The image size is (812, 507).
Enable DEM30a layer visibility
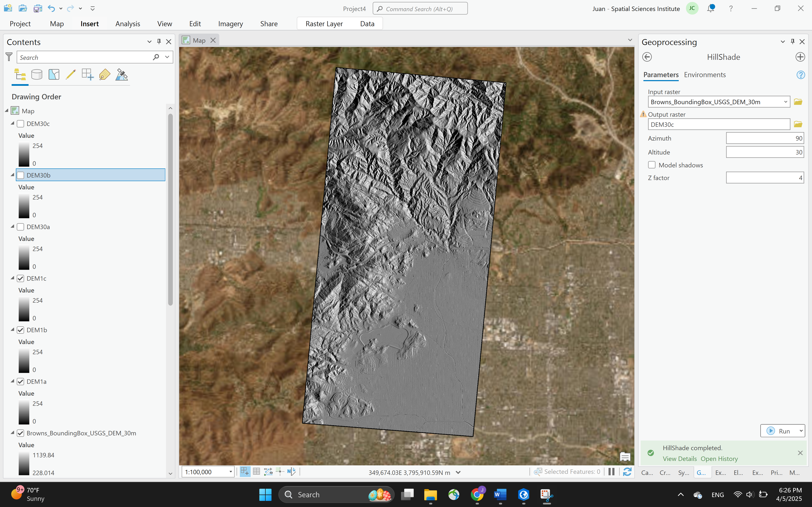click(x=21, y=227)
